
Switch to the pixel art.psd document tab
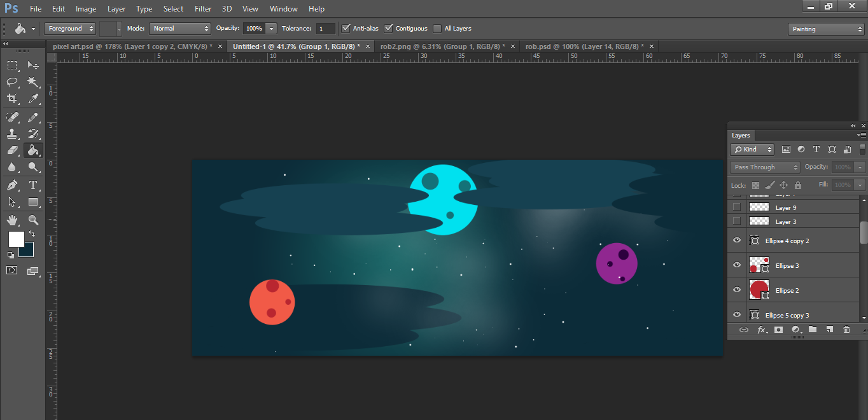[x=132, y=46]
